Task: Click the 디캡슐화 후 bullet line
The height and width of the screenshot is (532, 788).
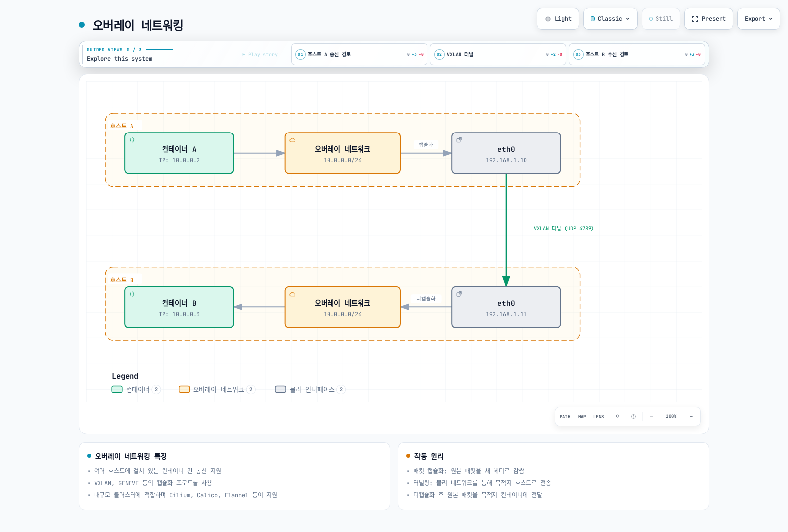Action: [x=477, y=495]
